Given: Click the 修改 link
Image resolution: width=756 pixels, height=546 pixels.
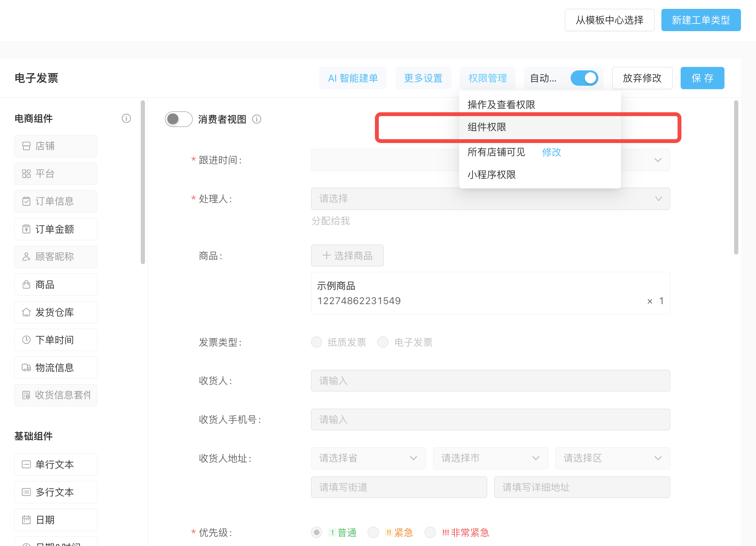Looking at the screenshot, I should click(551, 152).
